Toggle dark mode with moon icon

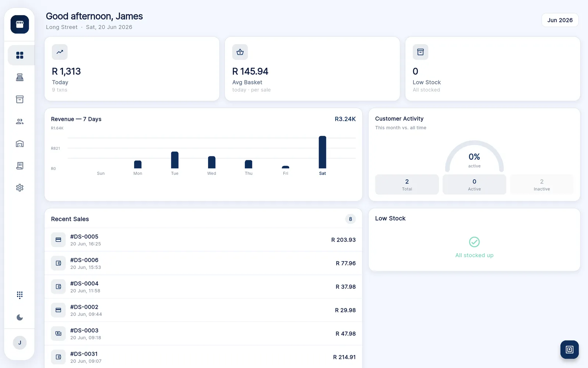(x=20, y=317)
